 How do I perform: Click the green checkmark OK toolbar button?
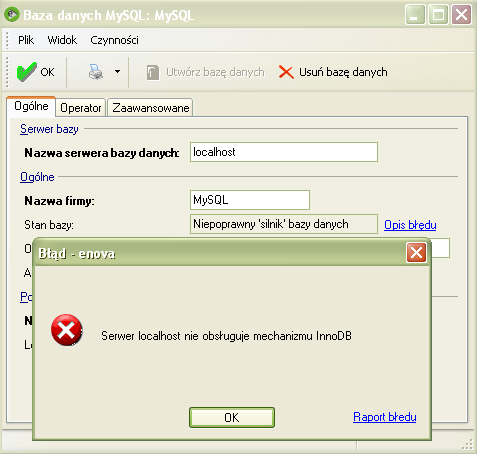tap(36, 72)
